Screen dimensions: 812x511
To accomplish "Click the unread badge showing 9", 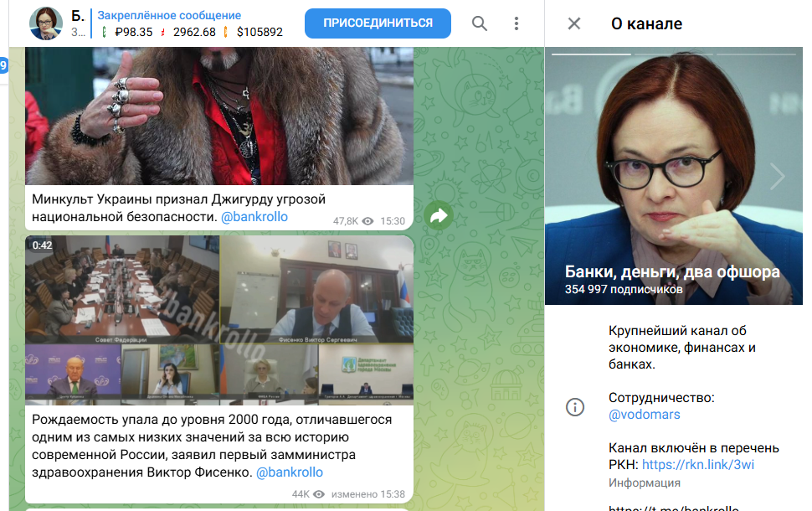I will [3, 65].
